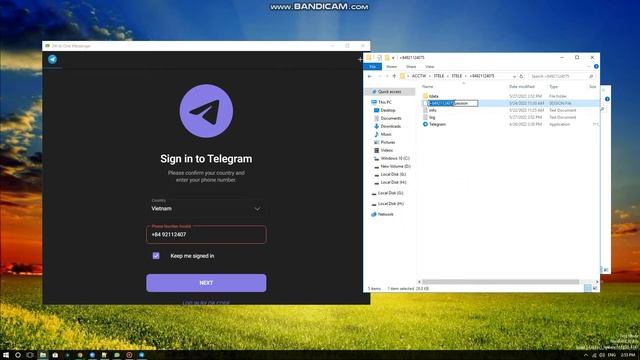Image resolution: width=640 pixels, height=360 pixels.
Task: Open Windows search from taskbar
Action: point(18,355)
